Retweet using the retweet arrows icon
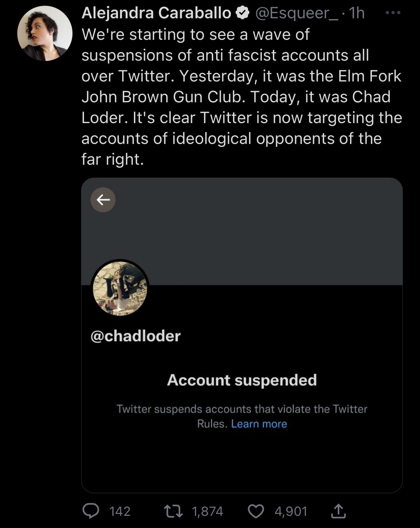This screenshot has width=420, height=528. (173, 511)
